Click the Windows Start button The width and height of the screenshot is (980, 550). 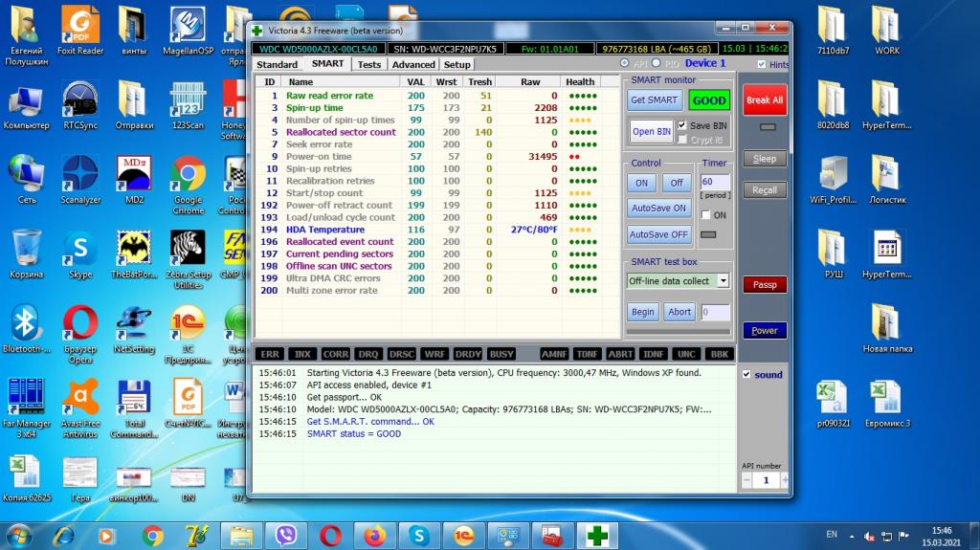point(19,536)
